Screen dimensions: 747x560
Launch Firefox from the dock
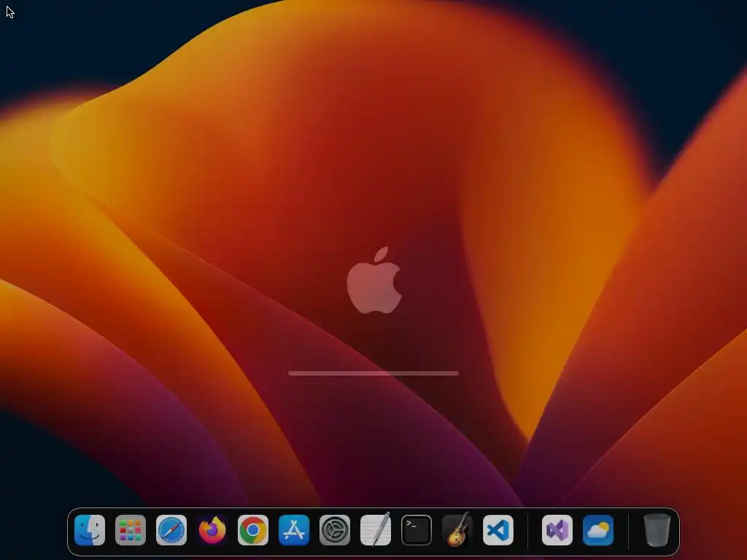tap(212, 530)
